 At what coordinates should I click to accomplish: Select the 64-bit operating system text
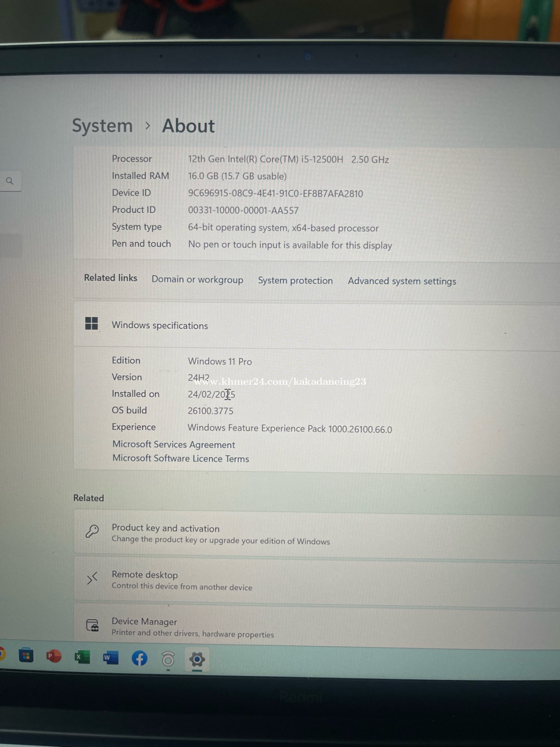[283, 228]
